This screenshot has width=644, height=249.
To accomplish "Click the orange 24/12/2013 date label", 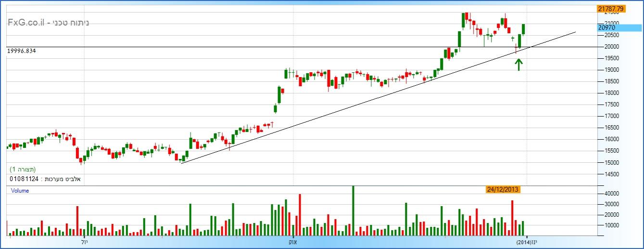I will [x=503, y=189].
